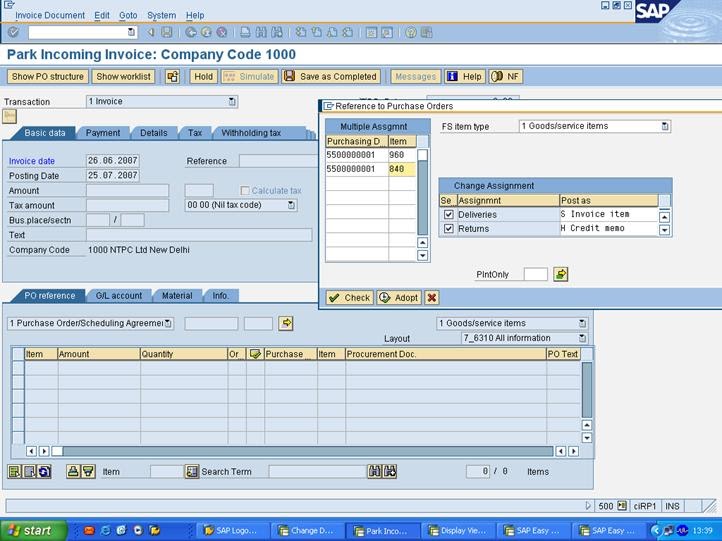This screenshot has height=541, width=722.
Task: Open the Layout dropdown 7_6310 All information
Action: [582, 338]
